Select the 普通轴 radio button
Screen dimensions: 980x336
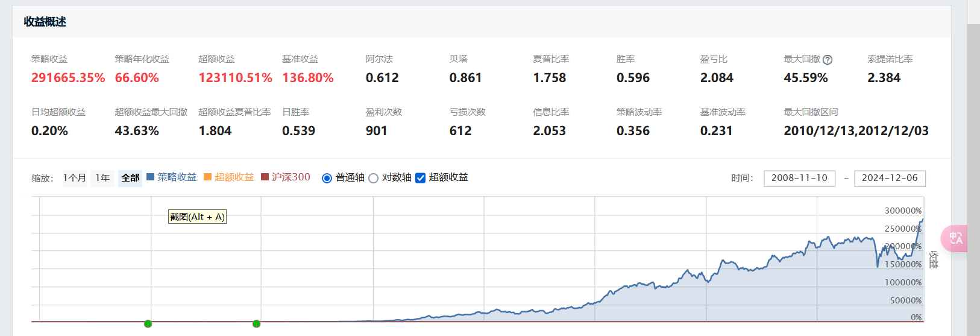[x=327, y=178]
